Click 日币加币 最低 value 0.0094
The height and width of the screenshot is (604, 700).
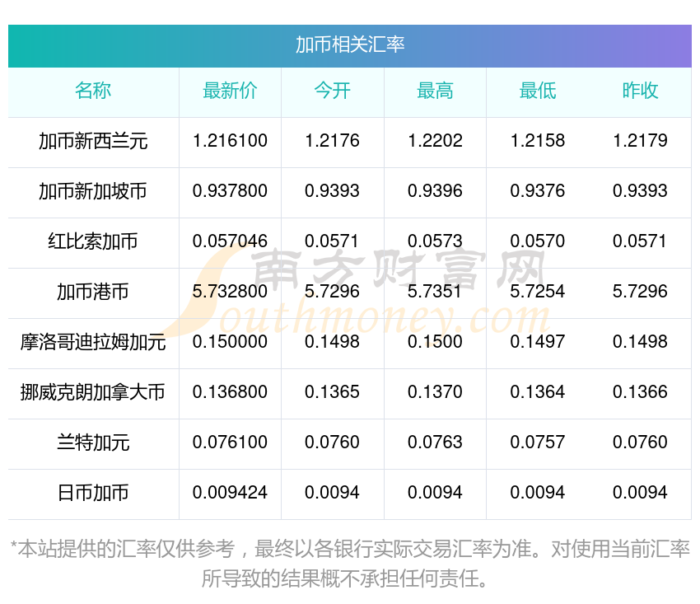(538, 493)
